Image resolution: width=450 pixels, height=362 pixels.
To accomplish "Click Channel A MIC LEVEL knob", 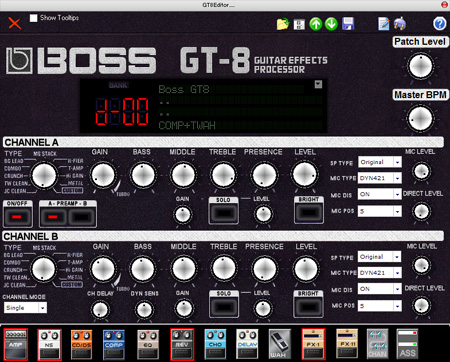I will pos(421,171).
